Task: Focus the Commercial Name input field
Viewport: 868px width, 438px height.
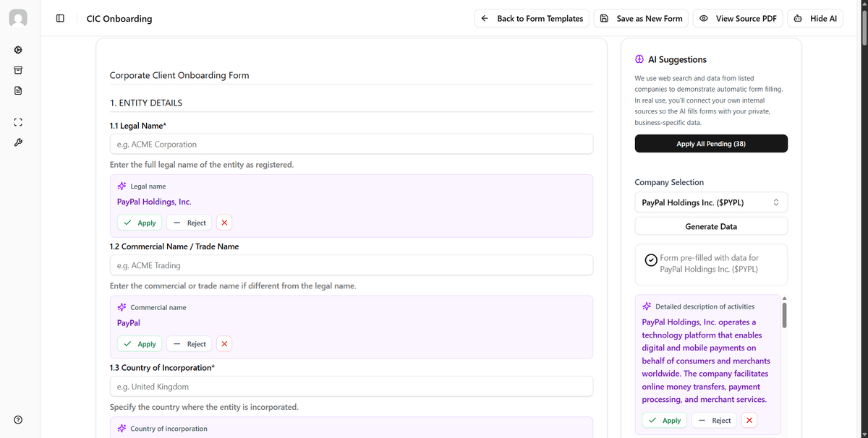Action: click(x=352, y=265)
